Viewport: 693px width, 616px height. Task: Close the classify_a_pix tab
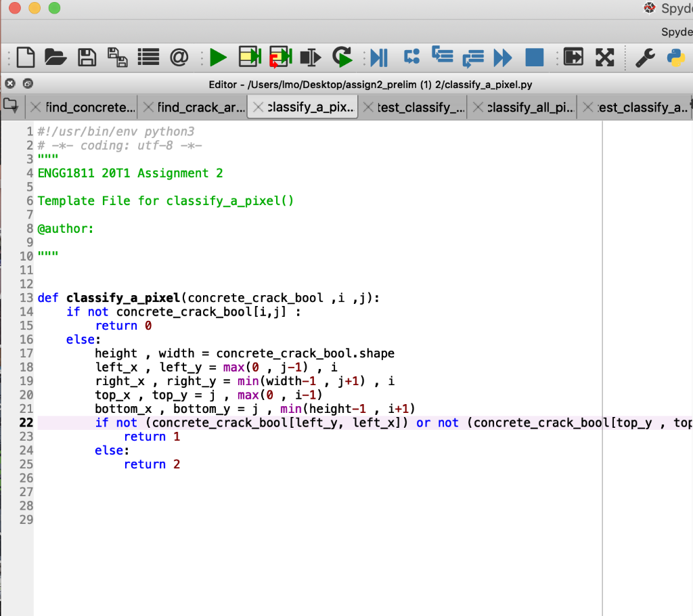(259, 107)
